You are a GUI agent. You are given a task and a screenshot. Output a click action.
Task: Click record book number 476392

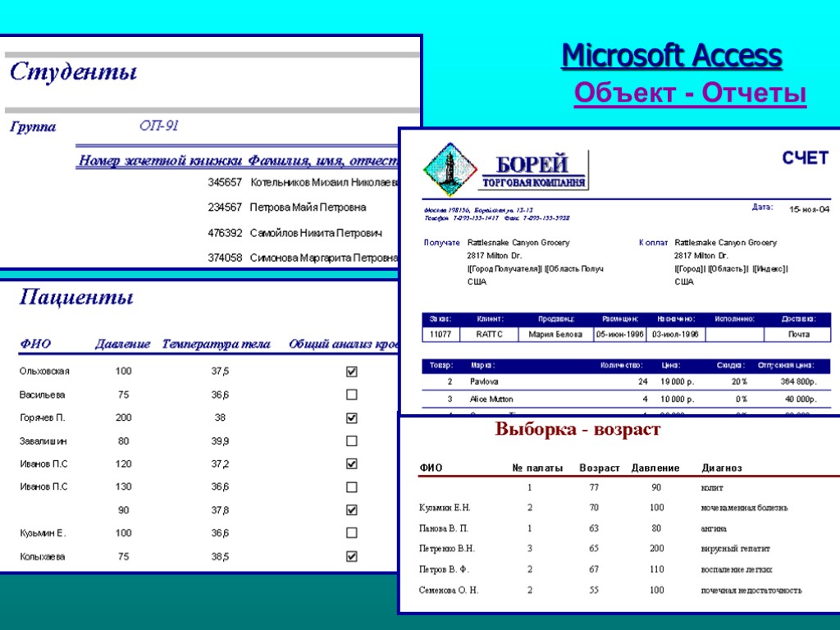point(225,233)
